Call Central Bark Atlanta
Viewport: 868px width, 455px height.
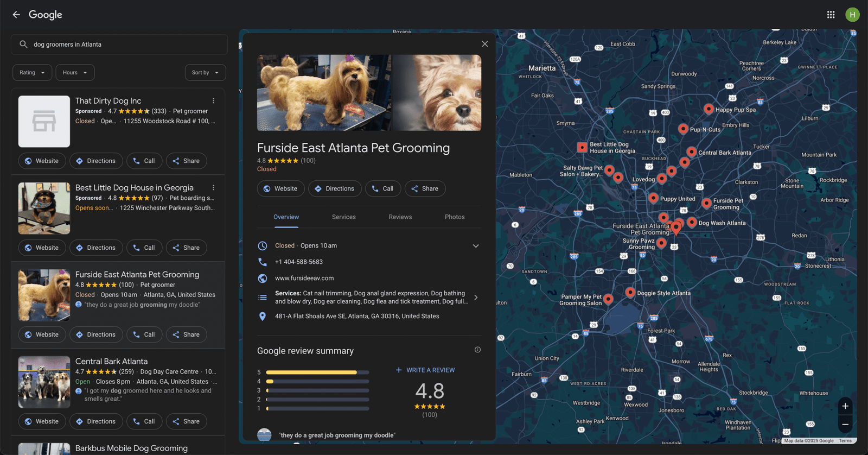144,421
